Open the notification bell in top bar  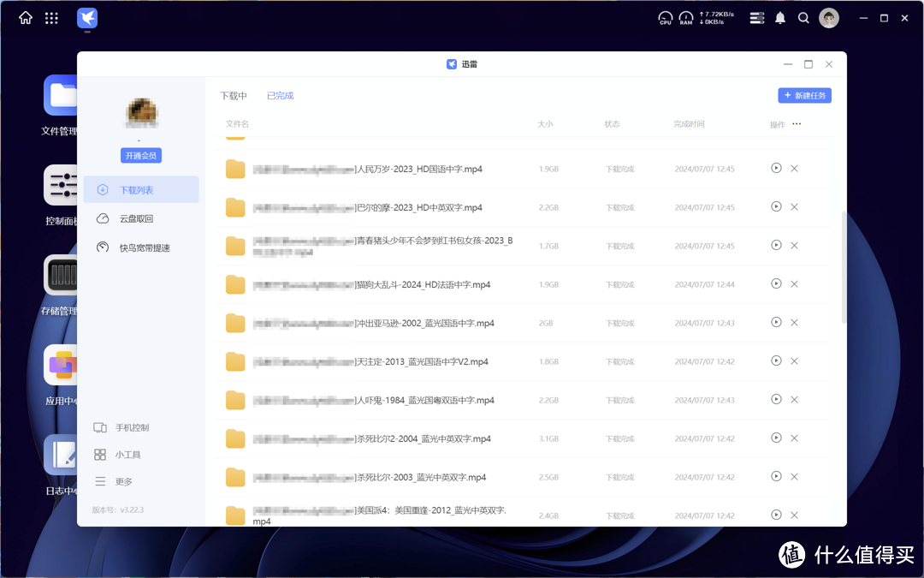point(780,18)
